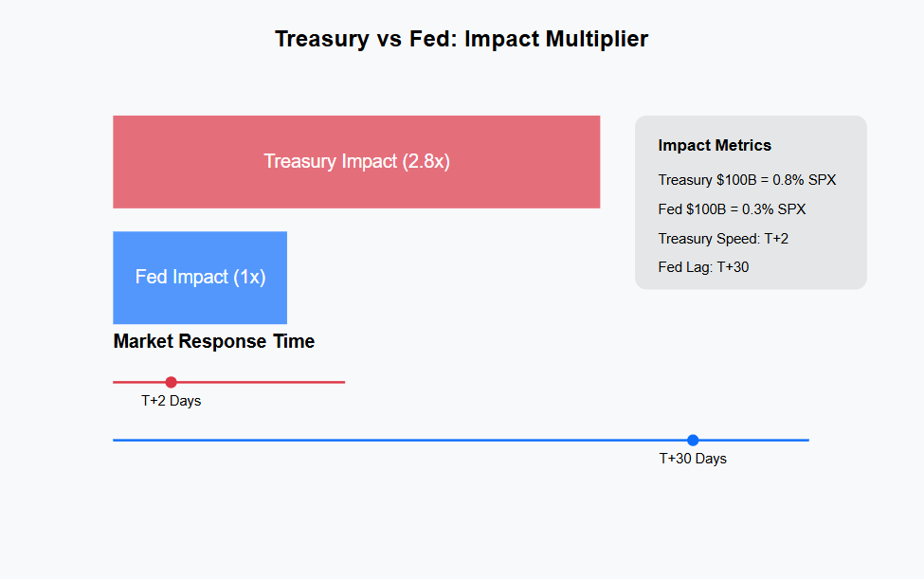The image size is (924, 579).
Task: Click the Treasury $100B = 0.8% SPX line
Action: click(x=747, y=180)
